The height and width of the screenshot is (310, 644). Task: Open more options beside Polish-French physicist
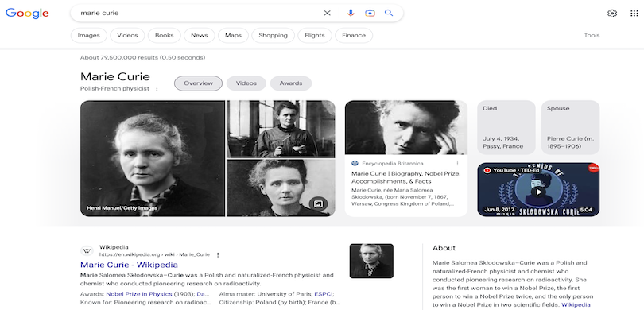pos(157,89)
